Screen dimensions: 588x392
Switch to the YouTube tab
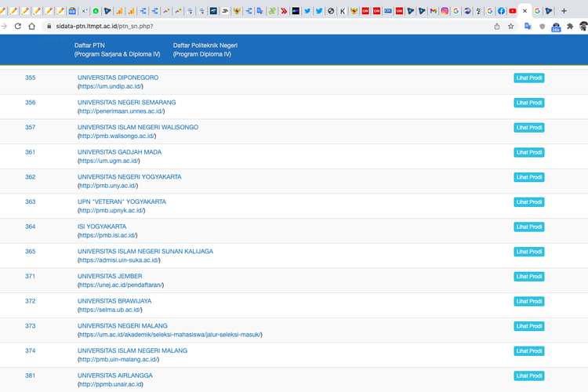tap(512, 11)
